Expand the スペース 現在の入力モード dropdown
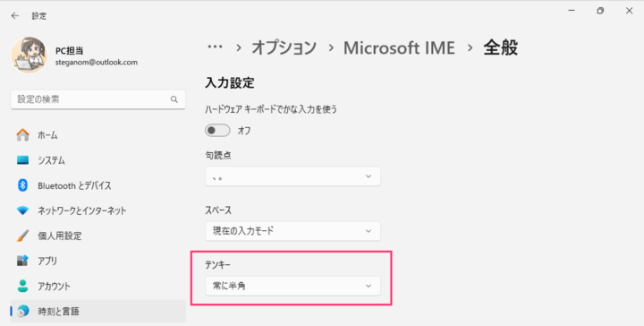 292,231
